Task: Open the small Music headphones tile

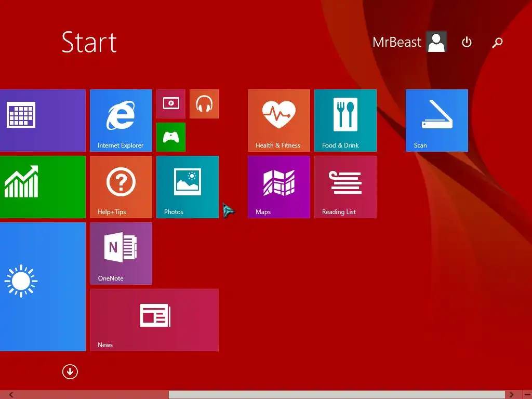Action: point(204,104)
